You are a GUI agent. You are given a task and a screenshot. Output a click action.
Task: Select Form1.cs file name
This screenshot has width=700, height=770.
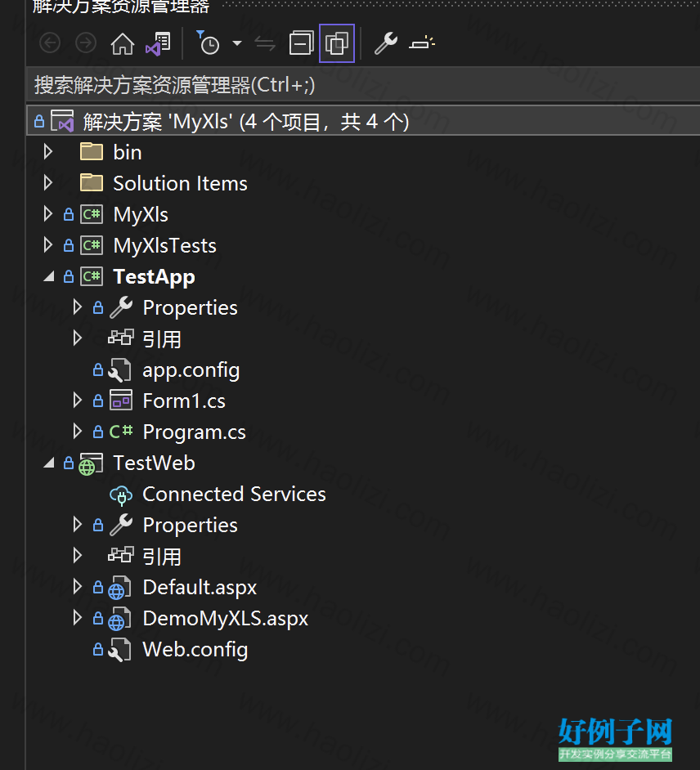(184, 401)
